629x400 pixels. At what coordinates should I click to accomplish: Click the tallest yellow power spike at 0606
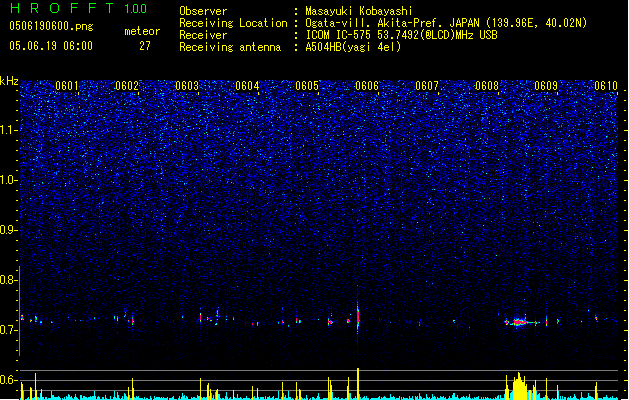pyautogui.click(x=358, y=384)
